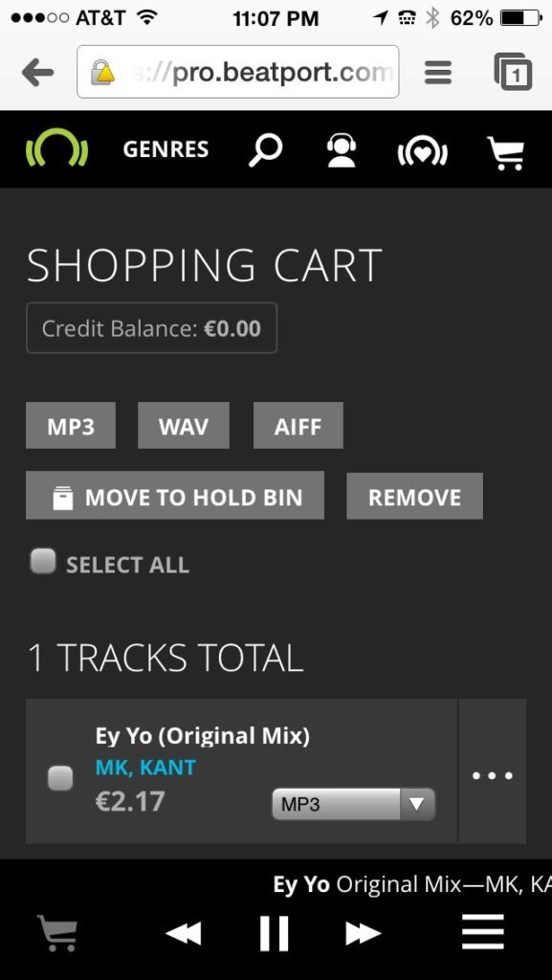The width and height of the screenshot is (552, 980).
Task: Tap the green Beatport logo icon
Action: [56, 149]
